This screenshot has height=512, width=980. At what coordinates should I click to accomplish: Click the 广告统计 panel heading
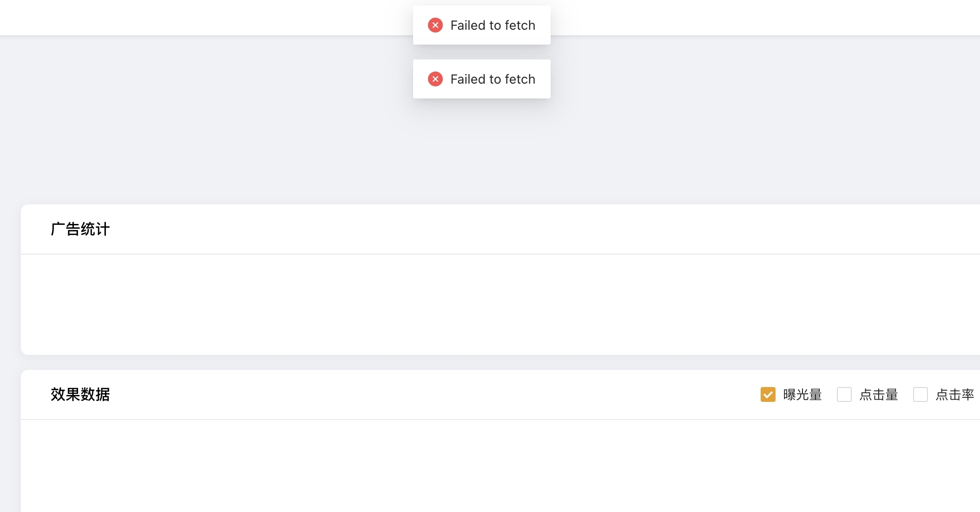(80, 229)
